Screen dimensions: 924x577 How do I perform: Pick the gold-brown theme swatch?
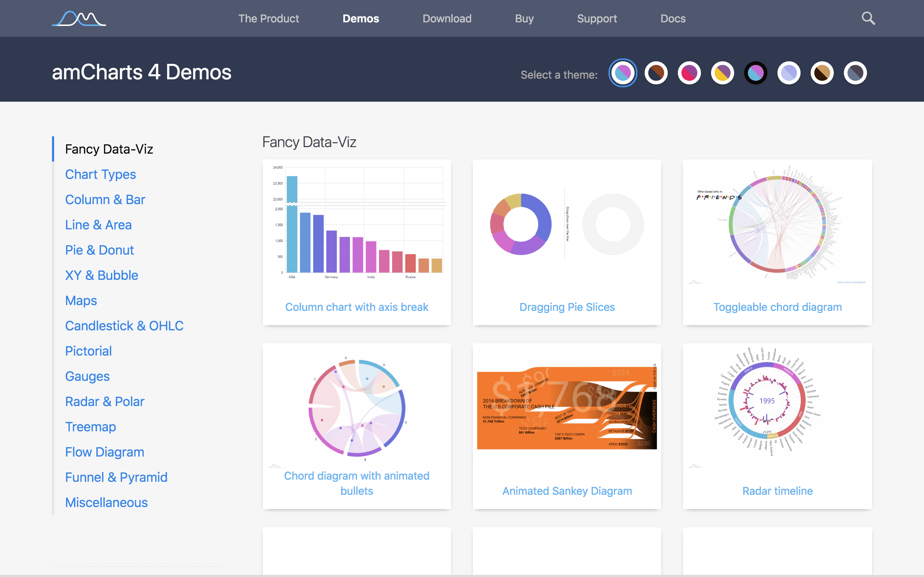[822, 72]
